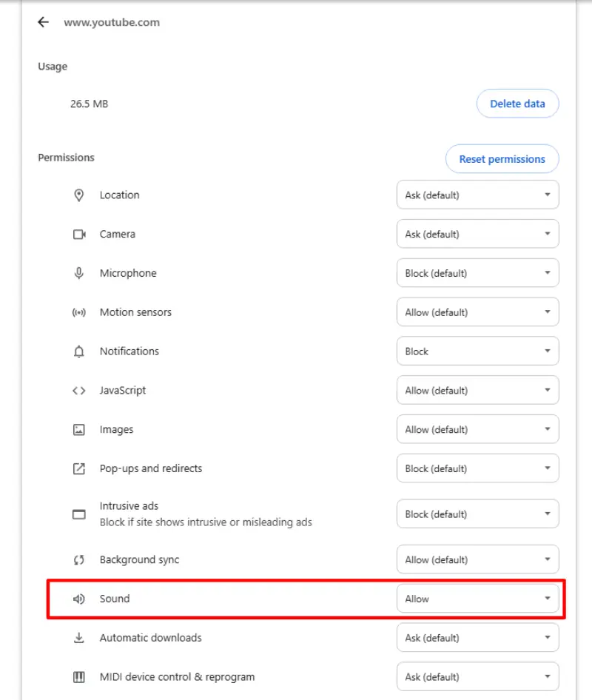Click the back arrow next to www.youtube.com

[x=44, y=22]
